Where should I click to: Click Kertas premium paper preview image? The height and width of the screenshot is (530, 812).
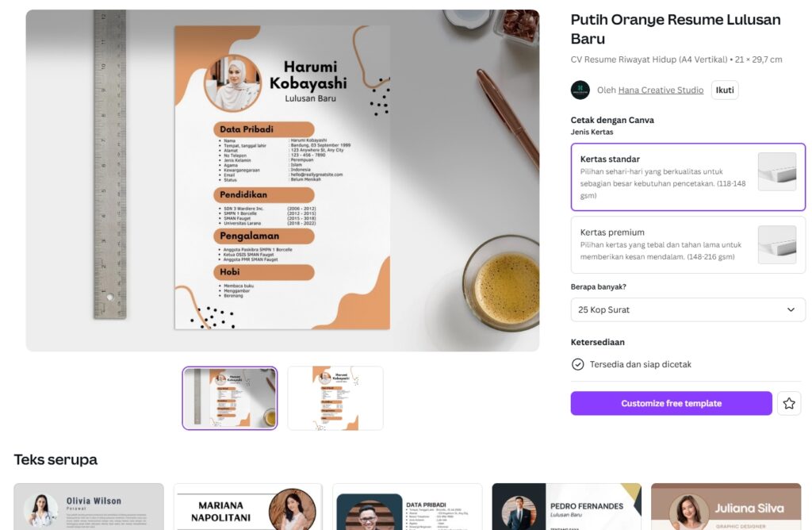pos(777,244)
